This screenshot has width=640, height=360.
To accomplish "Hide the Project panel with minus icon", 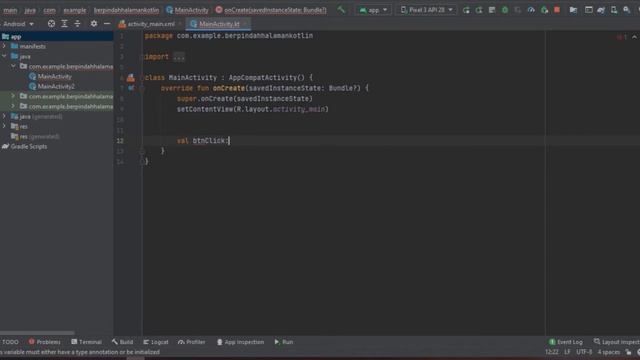I will (107, 24).
